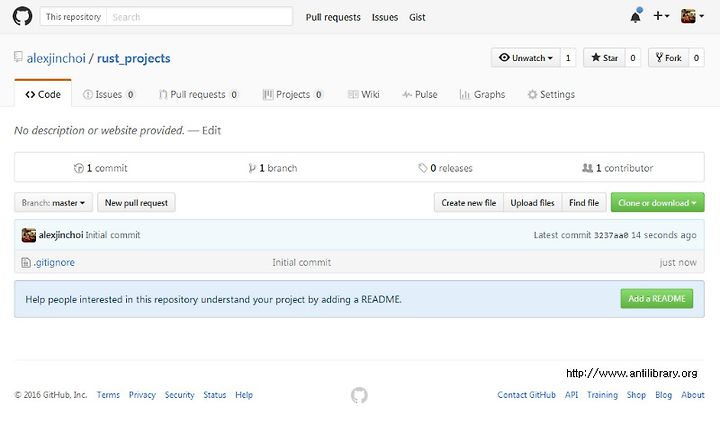Open Status footer link
The width and height of the screenshot is (720, 423).
[x=214, y=395]
